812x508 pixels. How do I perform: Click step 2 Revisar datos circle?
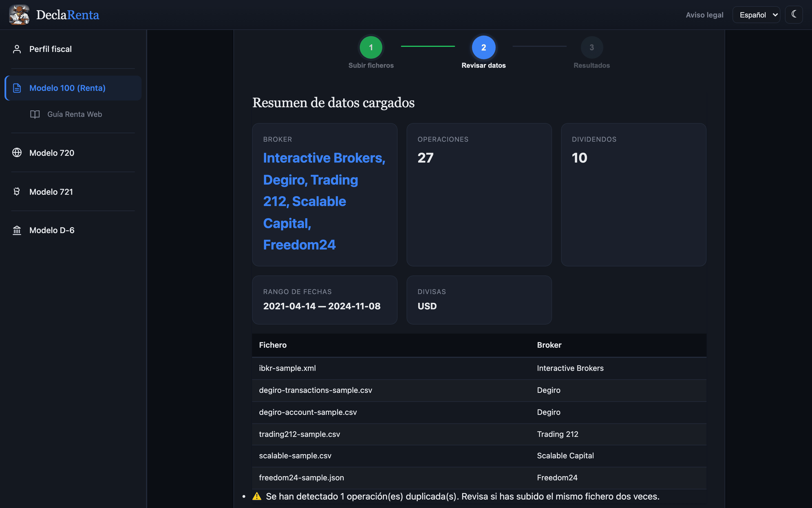(x=484, y=47)
